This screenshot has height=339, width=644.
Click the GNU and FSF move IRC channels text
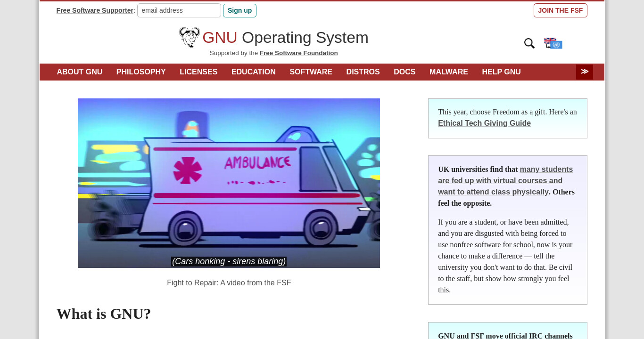pos(505,336)
